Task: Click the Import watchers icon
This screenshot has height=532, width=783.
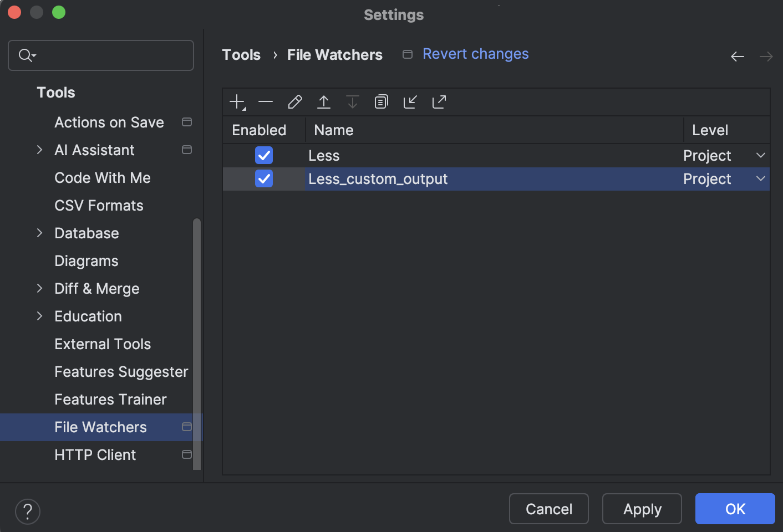Action: click(x=410, y=101)
